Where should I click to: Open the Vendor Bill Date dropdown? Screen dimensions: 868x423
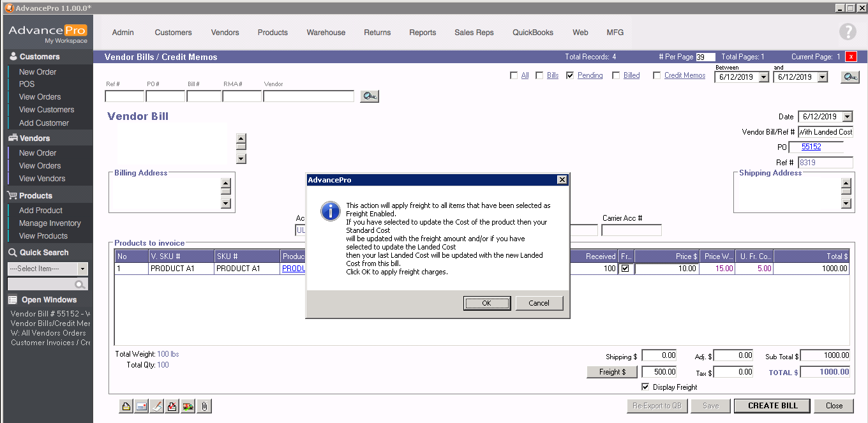click(847, 117)
